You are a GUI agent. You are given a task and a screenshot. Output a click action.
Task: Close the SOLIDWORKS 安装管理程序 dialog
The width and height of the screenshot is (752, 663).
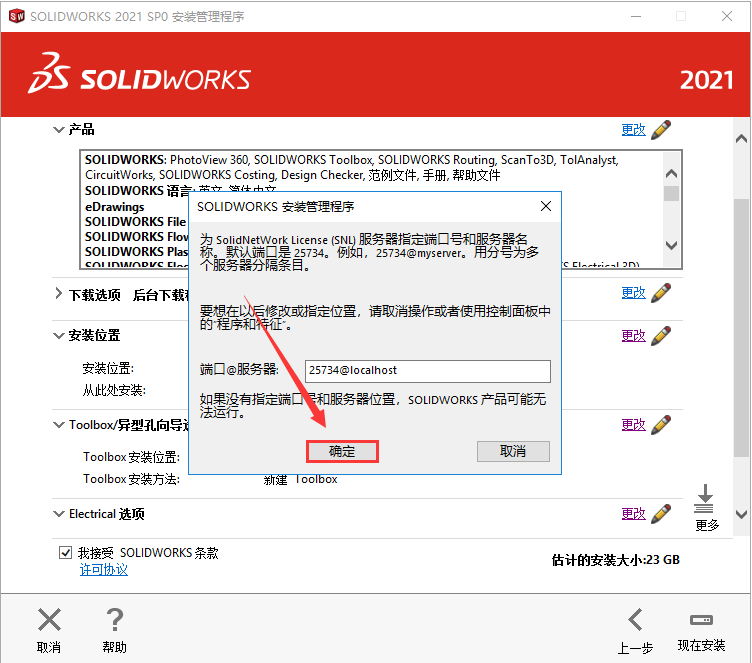[x=546, y=206]
